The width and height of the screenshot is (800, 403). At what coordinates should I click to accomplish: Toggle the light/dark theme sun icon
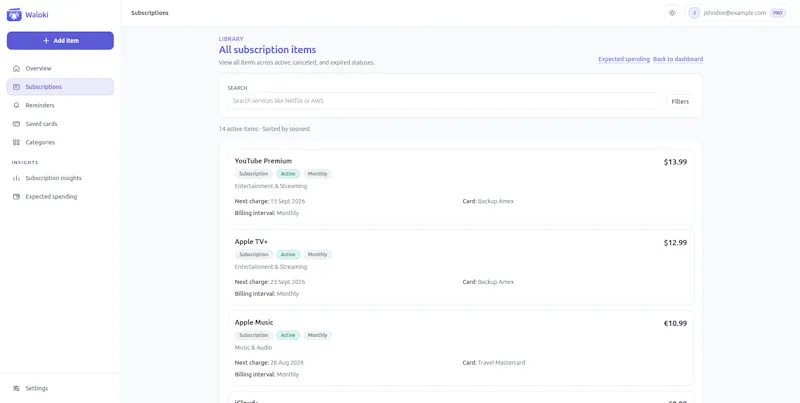coord(672,13)
